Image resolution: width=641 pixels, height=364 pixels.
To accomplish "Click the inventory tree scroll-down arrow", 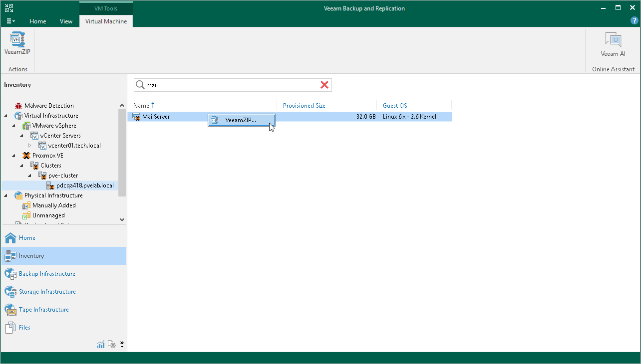I will tap(122, 219).
